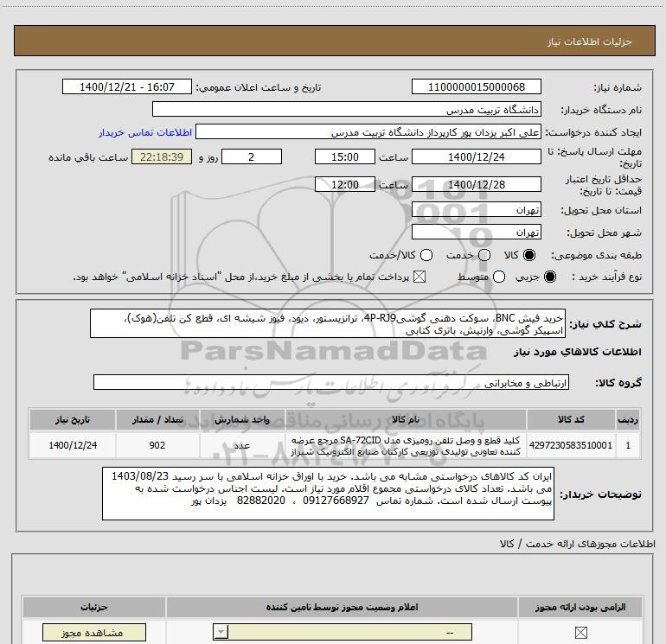The width and height of the screenshot is (666, 644).
Task: Click the اطلاعات کالاهای مورد نیاز heading
Action: click(x=577, y=352)
